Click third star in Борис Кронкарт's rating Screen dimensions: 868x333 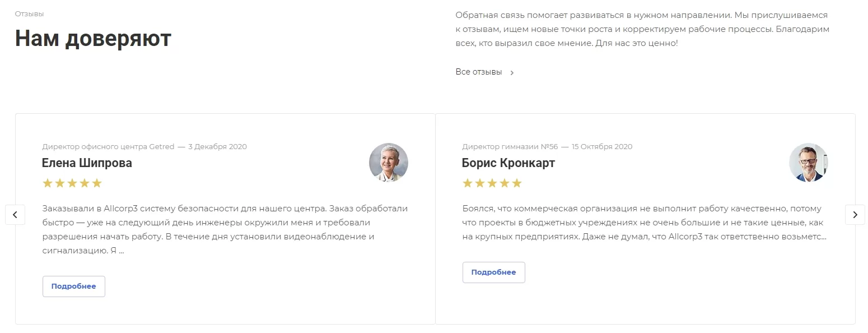tap(492, 183)
